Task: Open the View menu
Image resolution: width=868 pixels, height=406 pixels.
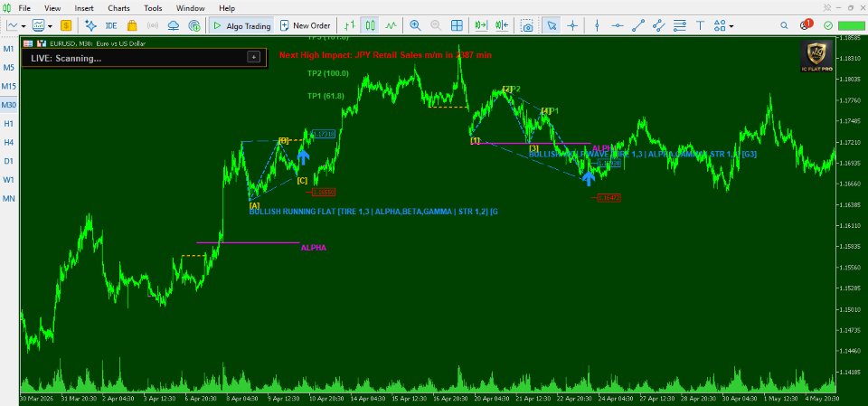Action: [x=52, y=8]
